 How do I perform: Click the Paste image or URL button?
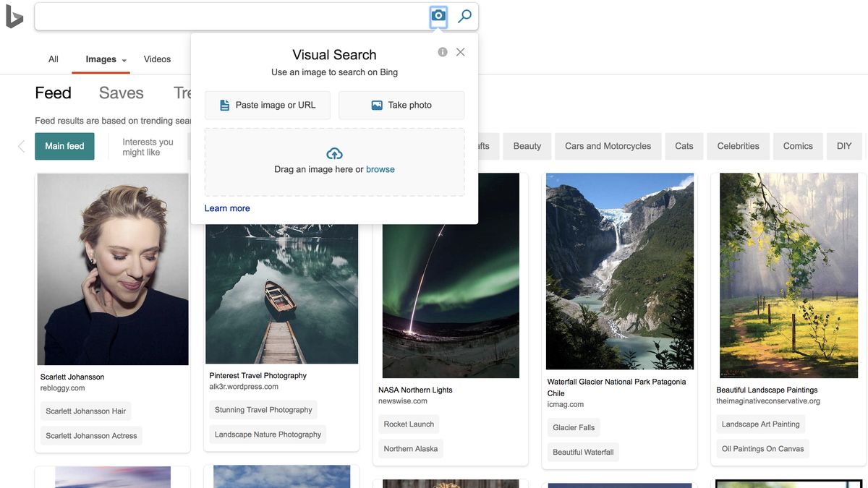267,105
